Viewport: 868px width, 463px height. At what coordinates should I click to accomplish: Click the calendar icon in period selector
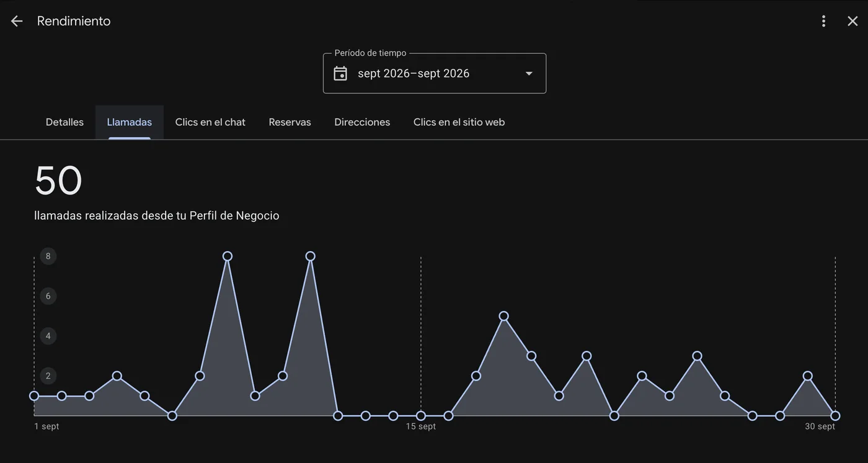coord(340,73)
